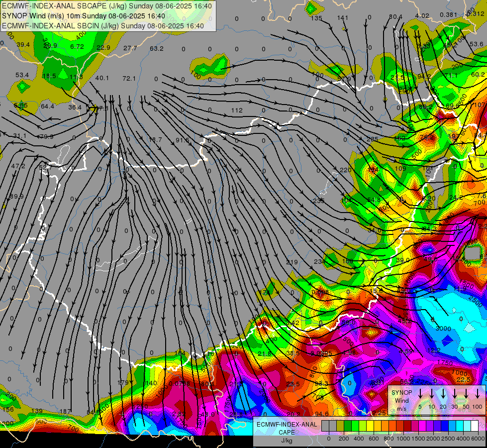Click the map value 112

coord(237,111)
